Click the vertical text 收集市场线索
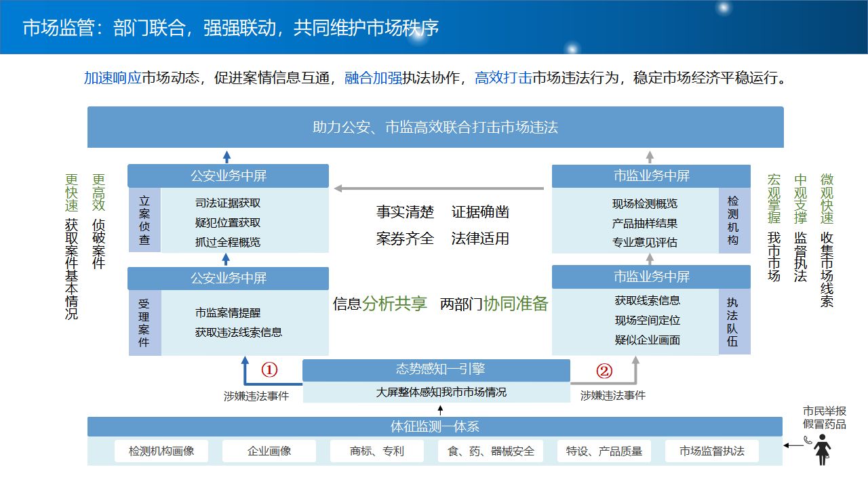Screen dimensions: 868x488 [x=827, y=270]
